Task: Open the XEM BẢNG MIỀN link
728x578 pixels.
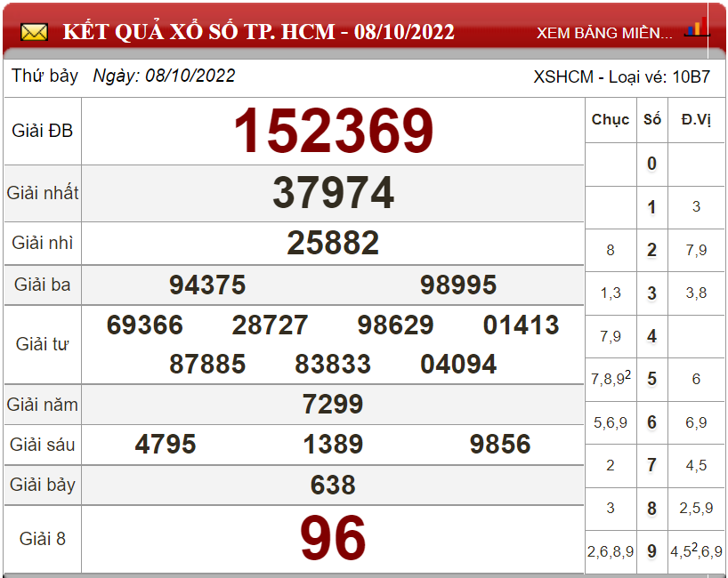Action: tap(604, 33)
